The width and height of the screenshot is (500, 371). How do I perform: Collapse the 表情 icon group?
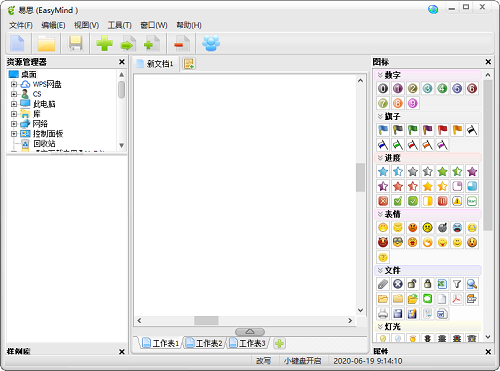pos(380,214)
